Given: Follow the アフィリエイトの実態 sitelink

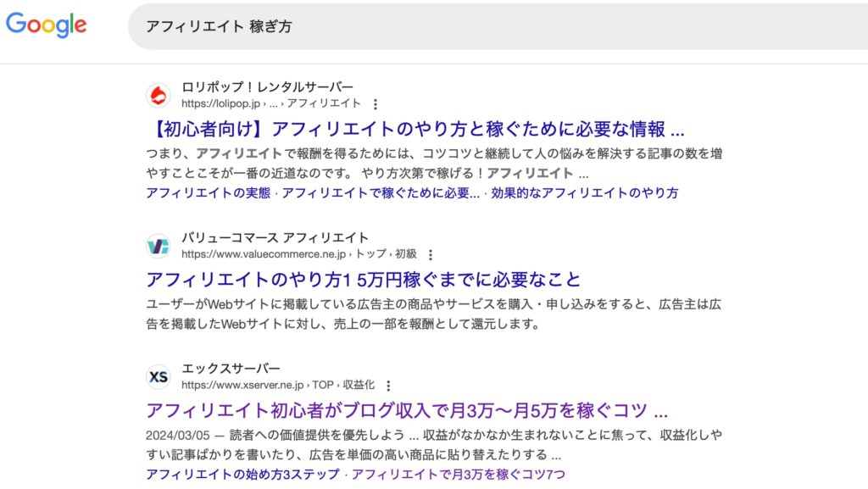Looking at the screenshot, I should (208, 192).
